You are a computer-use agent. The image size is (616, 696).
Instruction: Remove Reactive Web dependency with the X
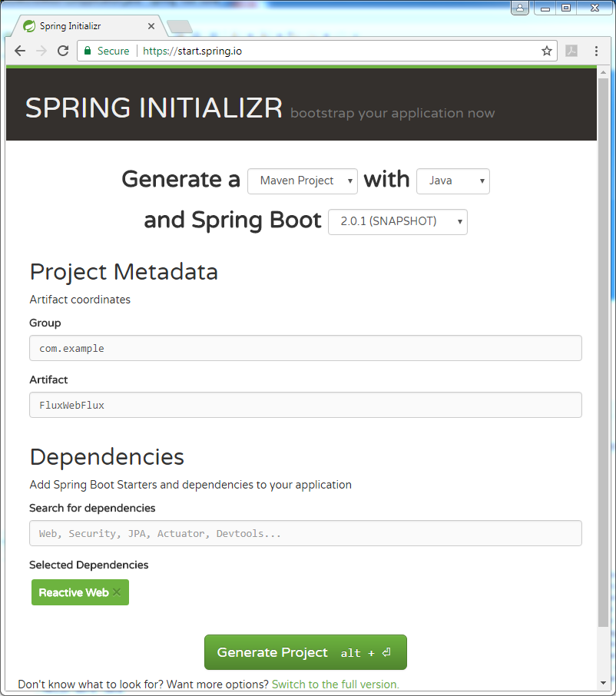point(117,592)
